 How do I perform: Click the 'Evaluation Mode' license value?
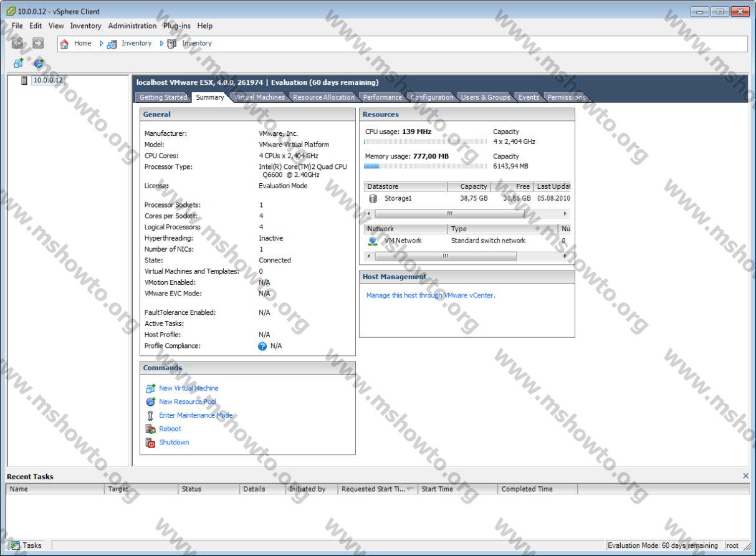coord(283,186)
